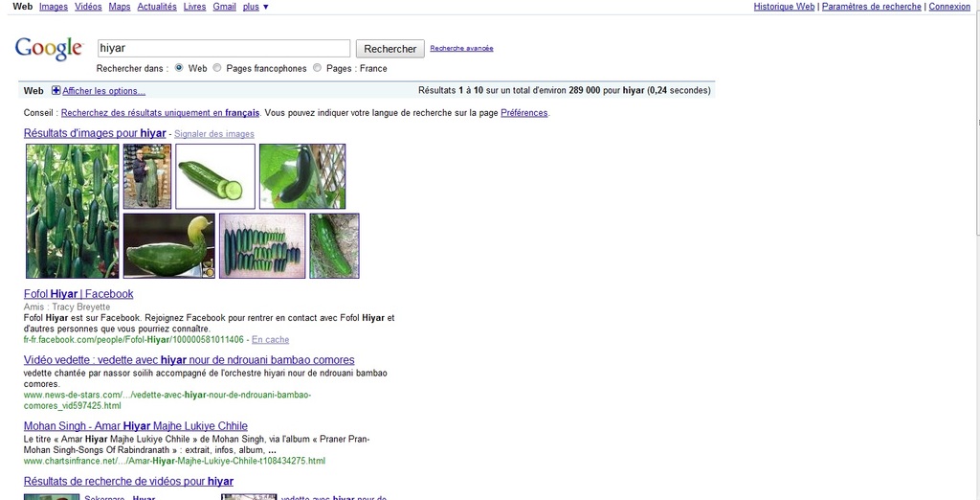
Task: Open the Maps tab
Action: 120,7
